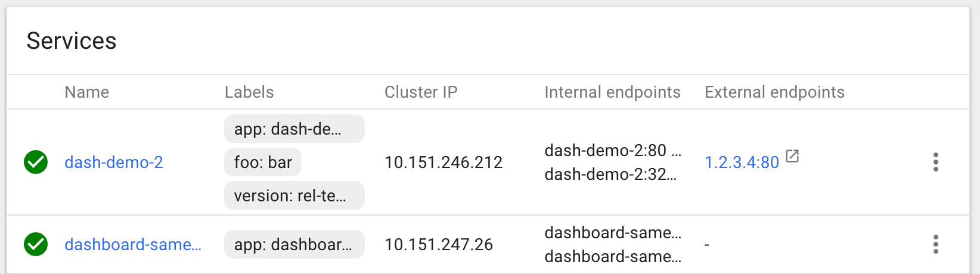This screenshot has height=274, width=980.
Task: Click the Labels column header
Action: point(249,92)
